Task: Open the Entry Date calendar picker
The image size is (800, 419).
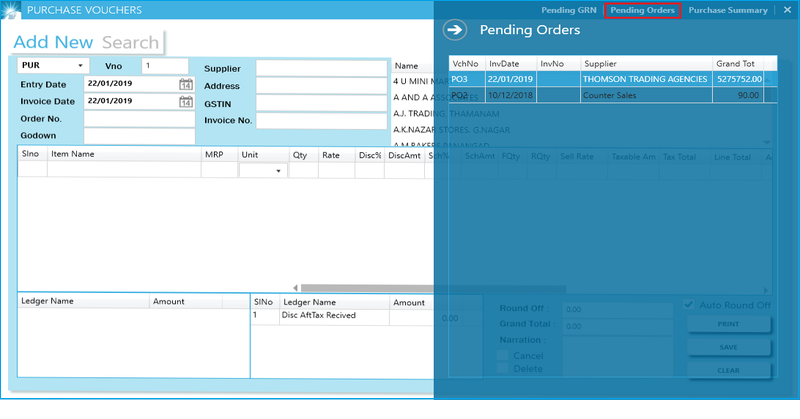Action: coord(186,84)
